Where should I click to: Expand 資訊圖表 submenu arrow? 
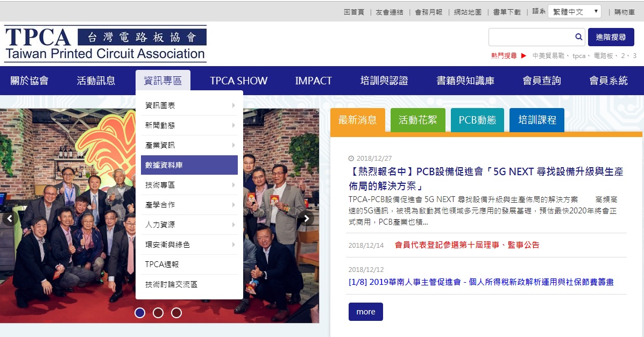pos(233,105)
